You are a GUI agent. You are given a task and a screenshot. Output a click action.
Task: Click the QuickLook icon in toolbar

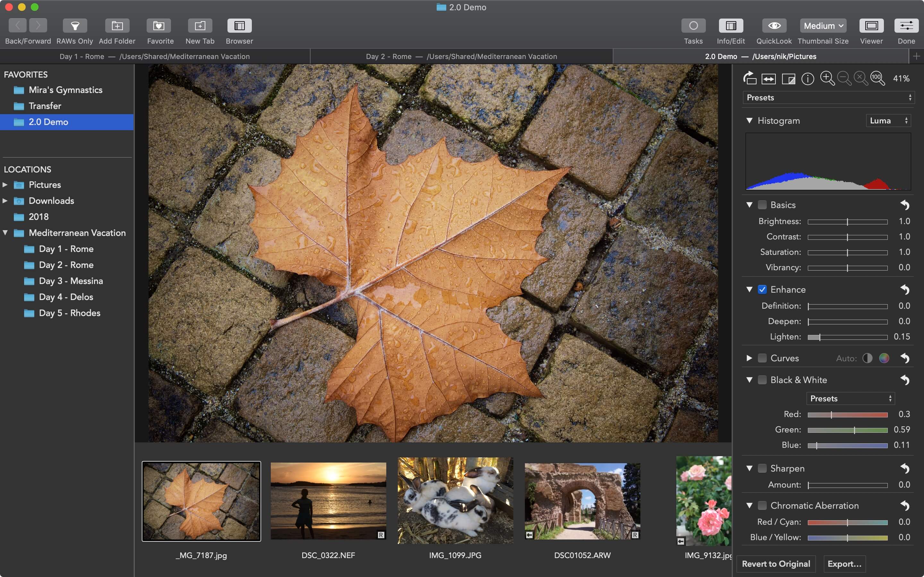pyautogui.click(x=774, y=25)
